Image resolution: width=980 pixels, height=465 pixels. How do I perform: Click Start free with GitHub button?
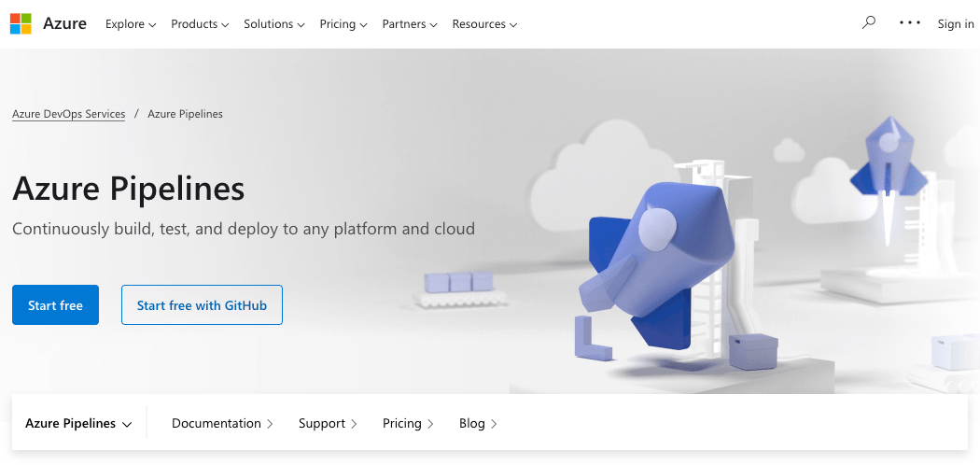202,305
